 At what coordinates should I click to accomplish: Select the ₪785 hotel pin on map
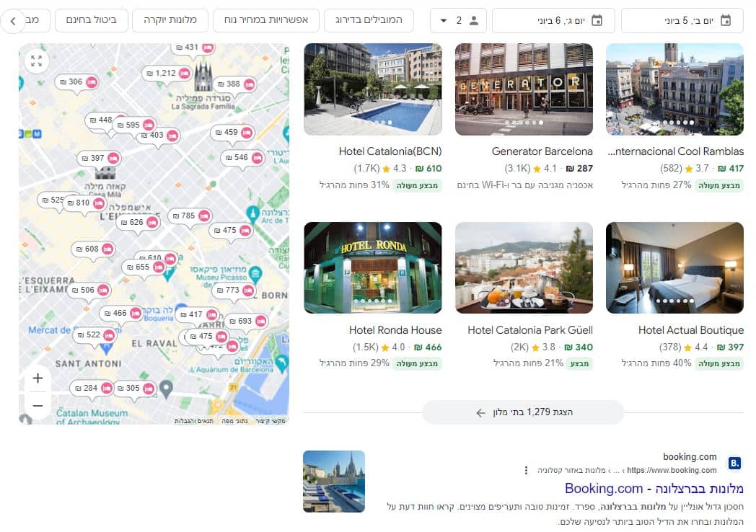190,216
